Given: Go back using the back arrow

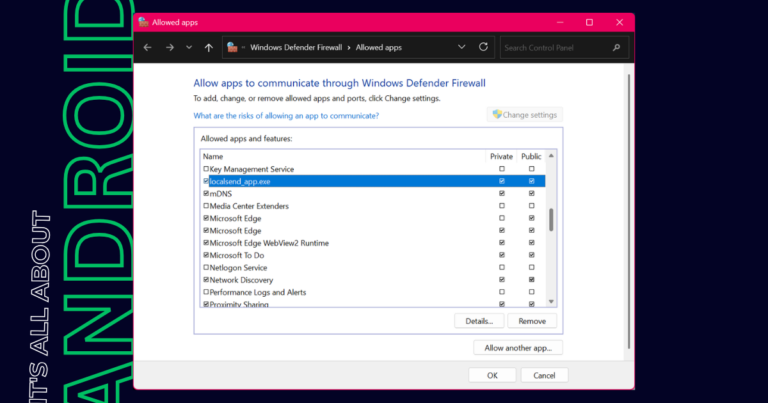Looking at the screenshot, I should click(x=147, y=47).
